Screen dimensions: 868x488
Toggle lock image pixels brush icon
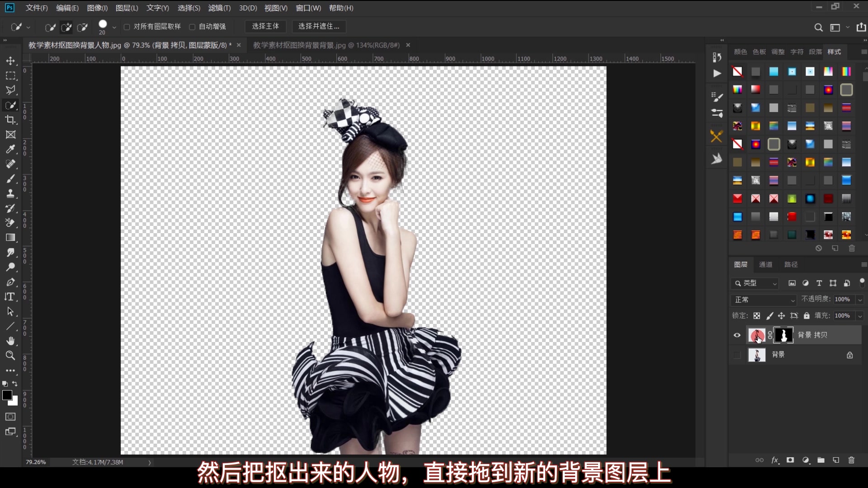tap(769, 316)
